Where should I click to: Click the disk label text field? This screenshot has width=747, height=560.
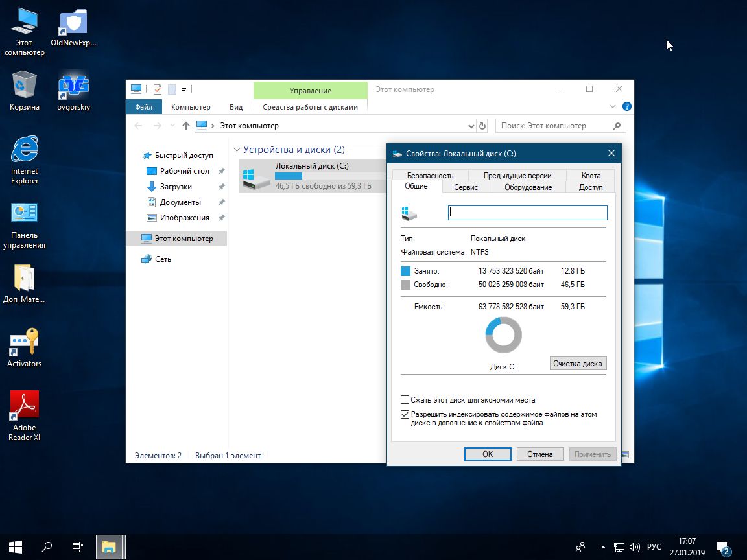coord(527,213)
